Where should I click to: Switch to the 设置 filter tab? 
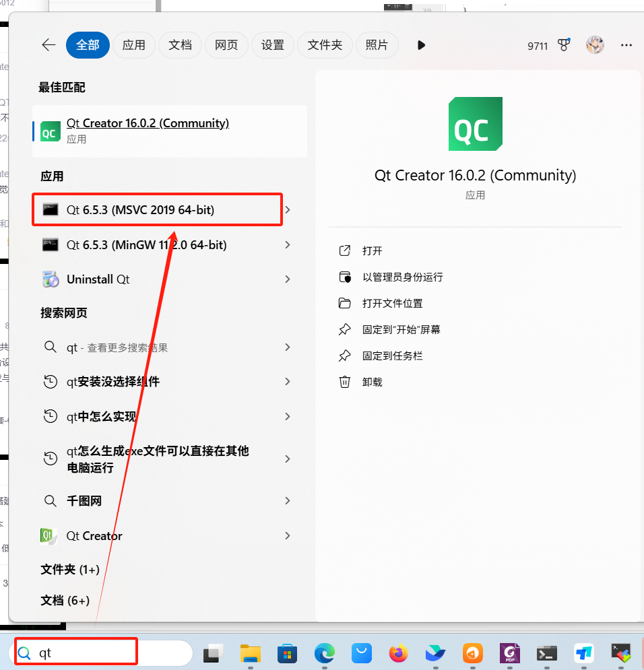273,45
